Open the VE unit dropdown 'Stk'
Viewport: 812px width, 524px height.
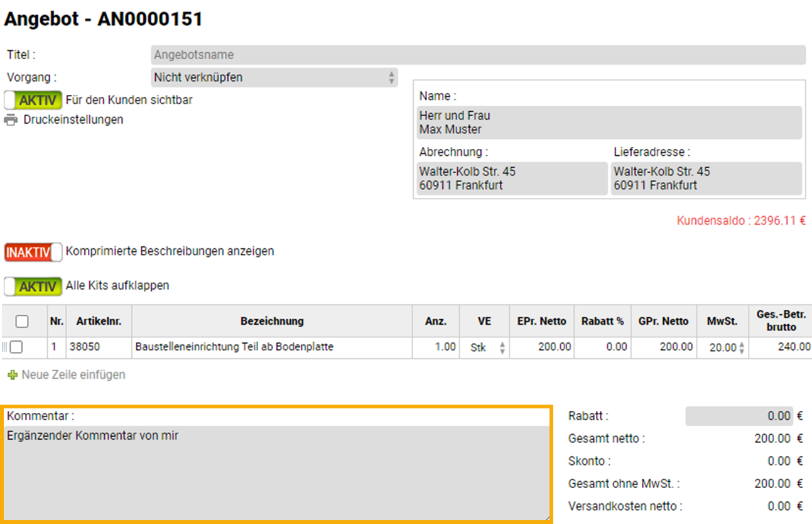pyautogui.click(x=484, y=347)
